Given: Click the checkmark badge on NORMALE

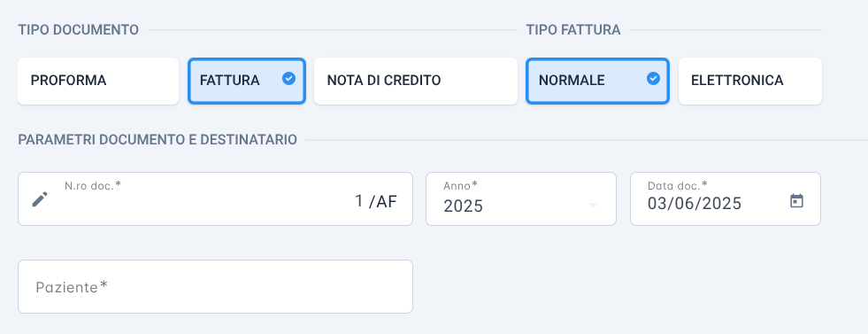Looking at the screenshot, I should click(653, 79).
